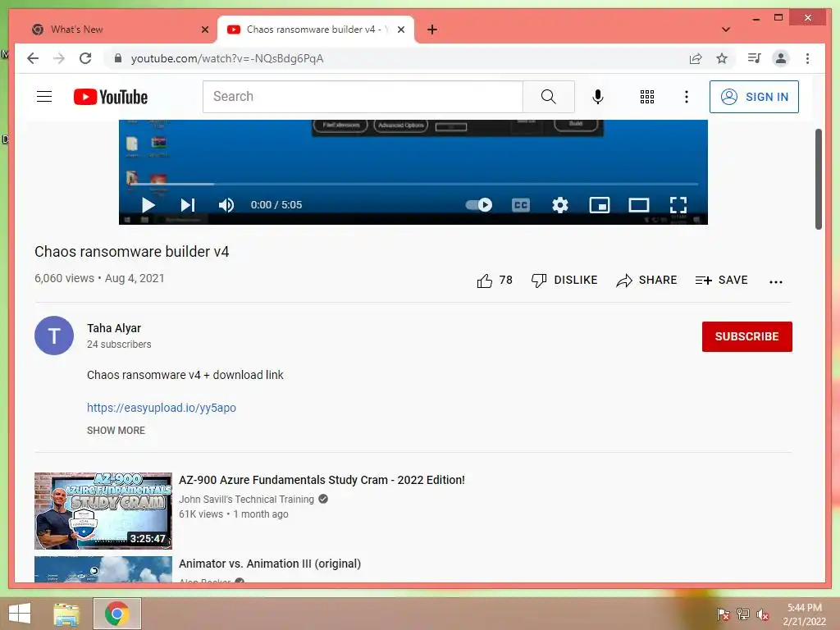Viewport: 840px width, 630px height.
Task: Open the easyupload.io download link
Action: coord(162,408)
